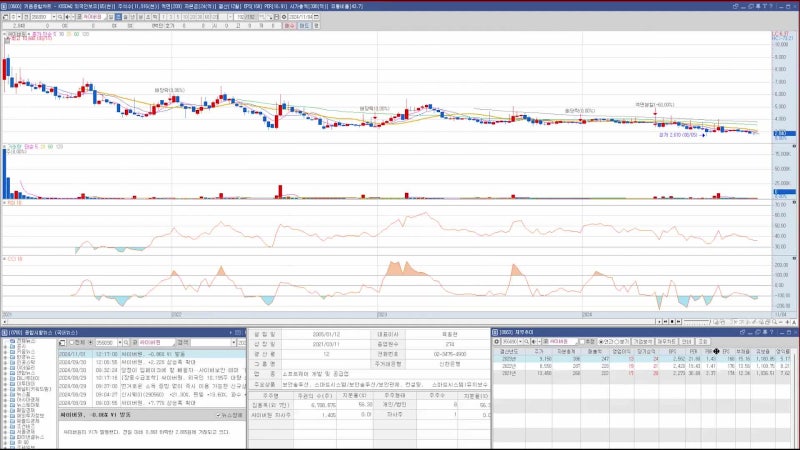Screen dimensions: 800x450
Task: Click the magnifier search icon in chart toolbar
Action: pos(60,17)
